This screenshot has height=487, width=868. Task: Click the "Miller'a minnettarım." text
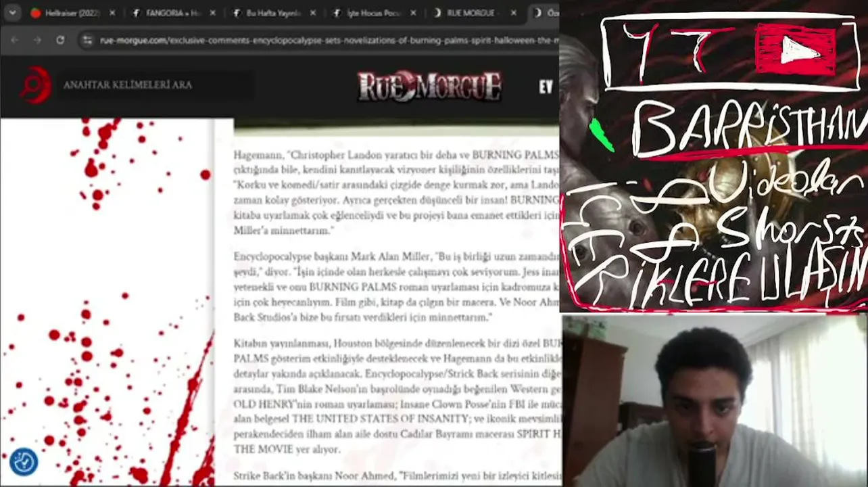coord(284,231)
